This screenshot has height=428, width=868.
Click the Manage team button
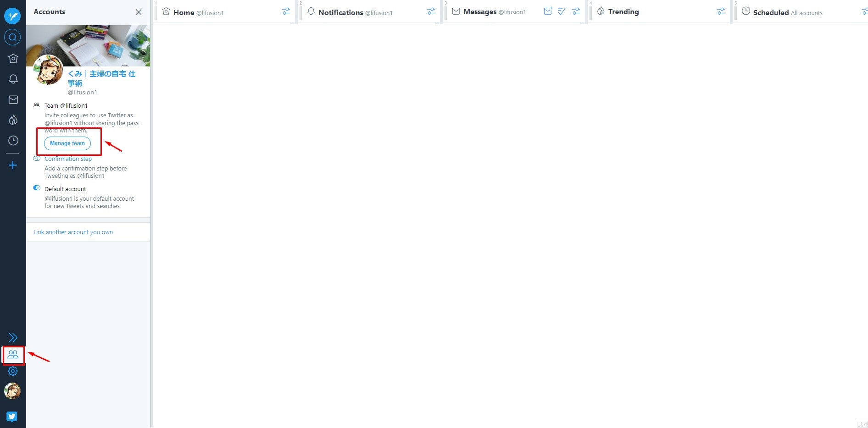point(67,143)
